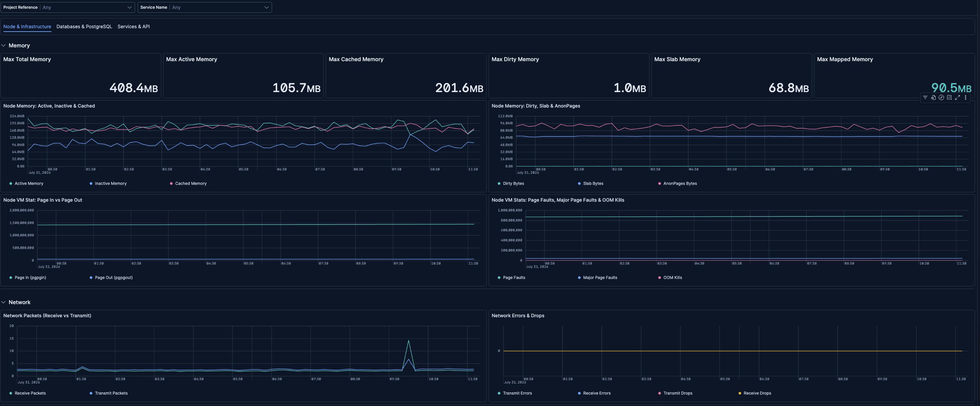Click the inspect data magnifier icon

coord(949,97)
